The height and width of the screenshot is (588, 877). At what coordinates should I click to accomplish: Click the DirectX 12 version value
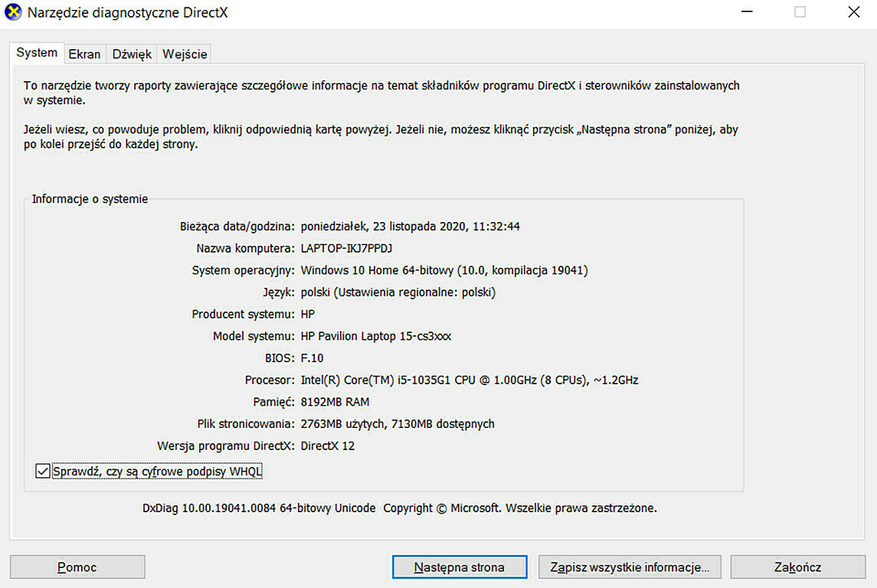pyautogui.click(x=327, y=446)
